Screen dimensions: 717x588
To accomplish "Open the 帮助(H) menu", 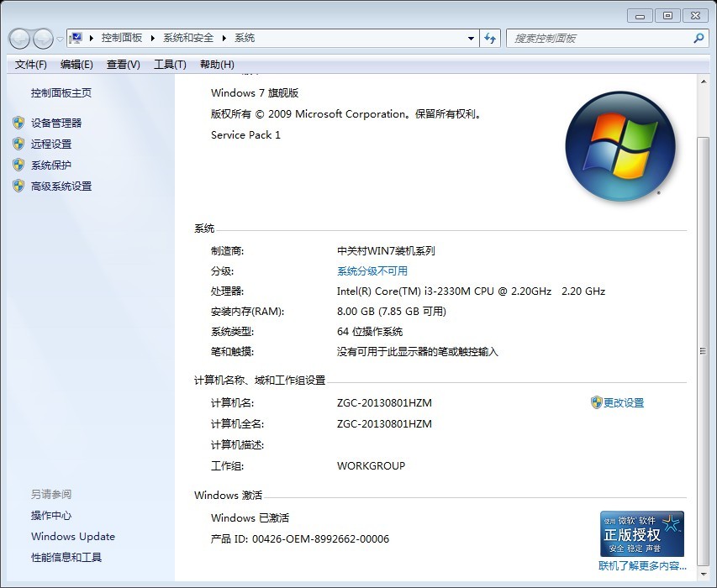I will 217,65.
